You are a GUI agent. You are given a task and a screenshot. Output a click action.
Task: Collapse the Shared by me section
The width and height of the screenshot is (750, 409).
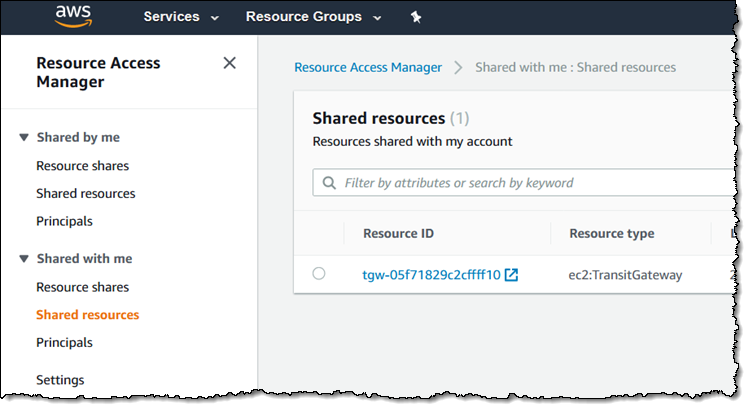24,137
